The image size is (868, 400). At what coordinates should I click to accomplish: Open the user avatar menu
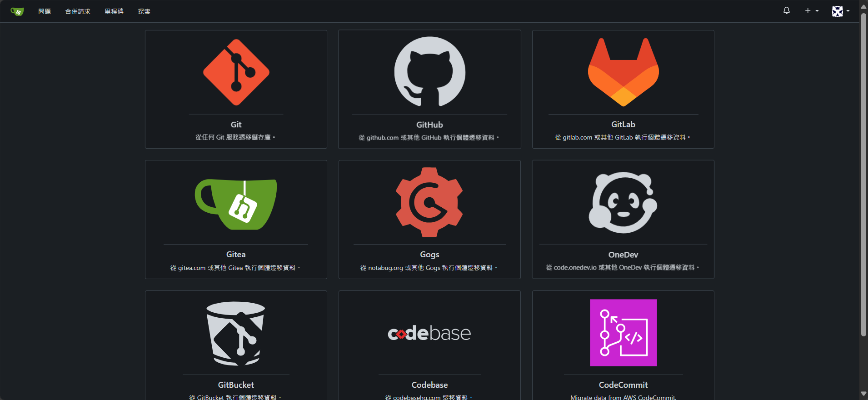click(x=841, y=11)
